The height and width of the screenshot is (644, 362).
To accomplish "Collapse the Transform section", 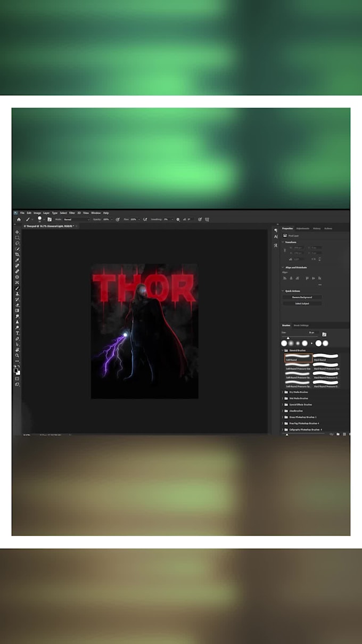I will 283,242.
